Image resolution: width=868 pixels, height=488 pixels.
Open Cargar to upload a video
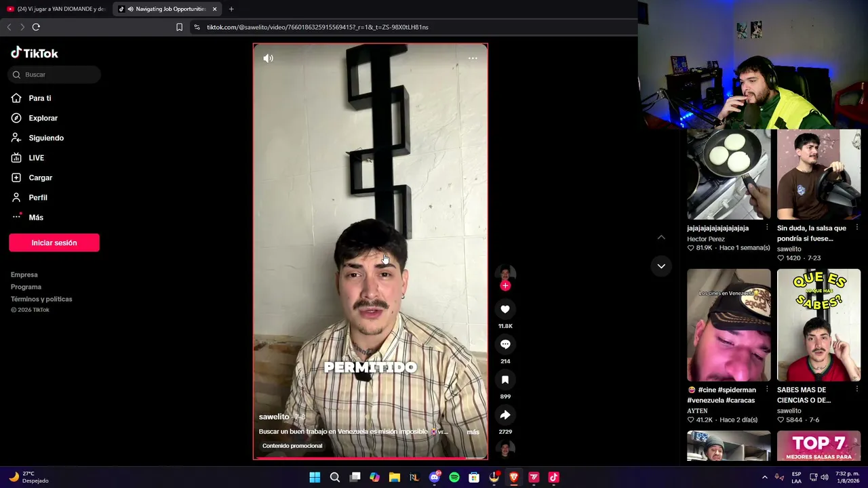[x=32, y=178]
